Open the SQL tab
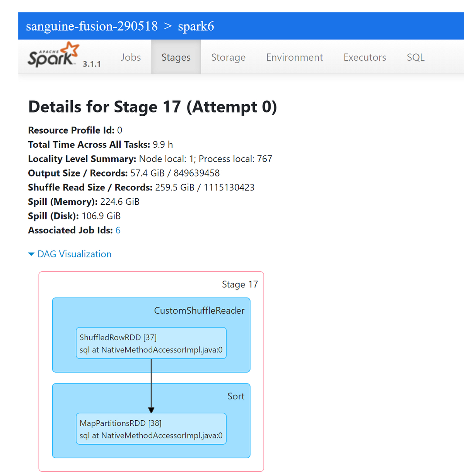Image resolution: width=464 pixels, height=476 pixels. pos(415,57)
